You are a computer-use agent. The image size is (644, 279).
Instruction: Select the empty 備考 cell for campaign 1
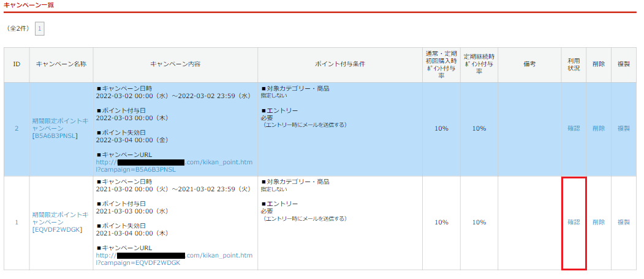pos(529,222)
